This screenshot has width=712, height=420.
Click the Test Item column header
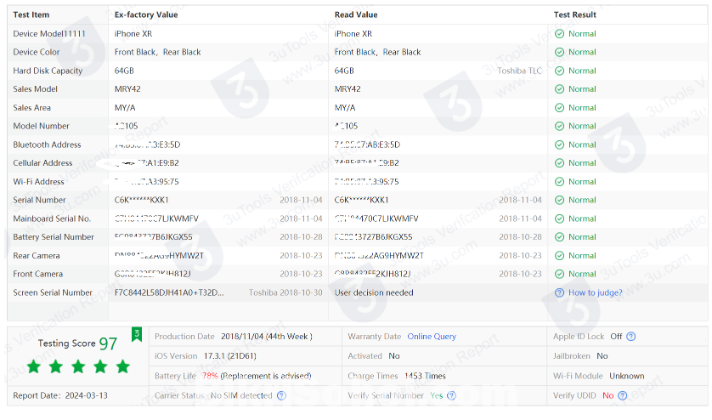[31, 15]
